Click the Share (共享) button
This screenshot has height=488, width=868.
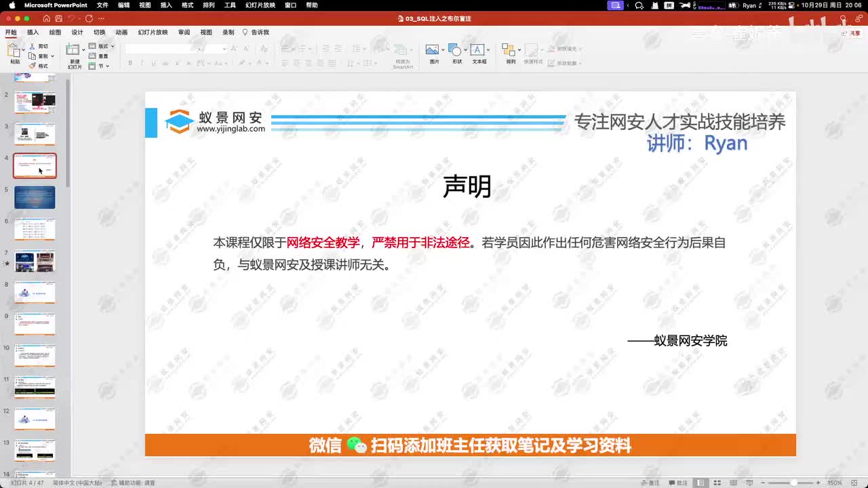click(x=851, y=32)
